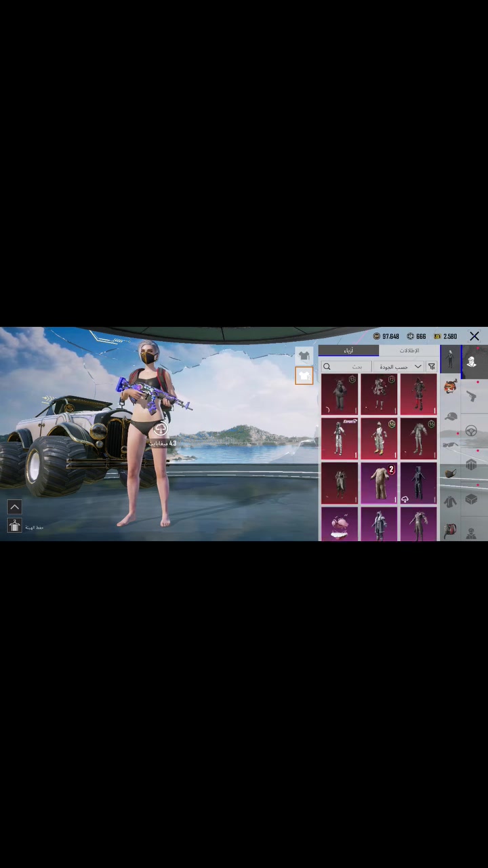Screen dimensions: 488x868
Task: Open the striped hexagon section icon
Action: click(472, 465)
